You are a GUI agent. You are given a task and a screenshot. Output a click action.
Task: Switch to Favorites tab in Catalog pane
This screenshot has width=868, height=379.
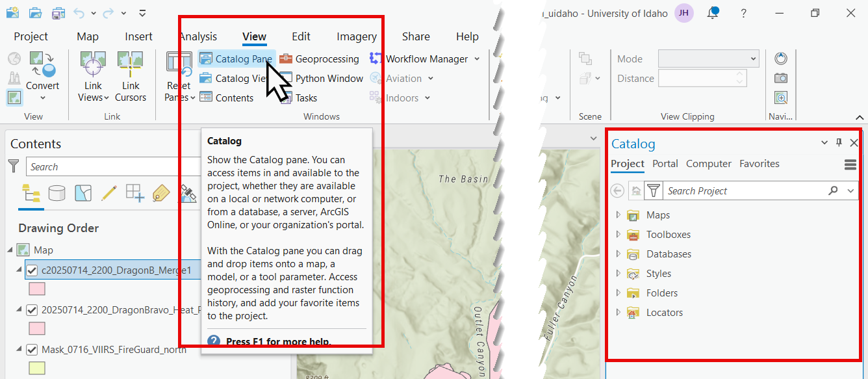pos(759,164)
